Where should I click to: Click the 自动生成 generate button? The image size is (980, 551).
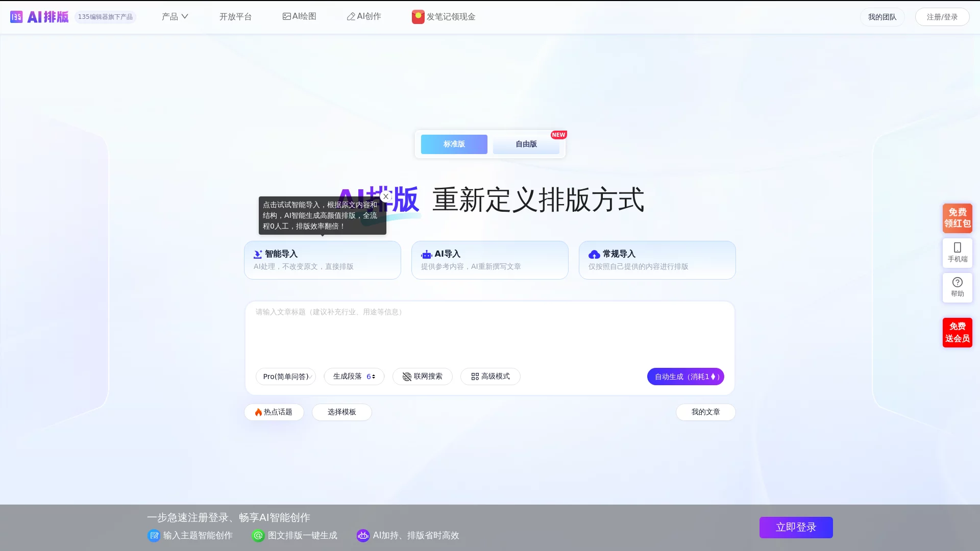click(685, 376)
